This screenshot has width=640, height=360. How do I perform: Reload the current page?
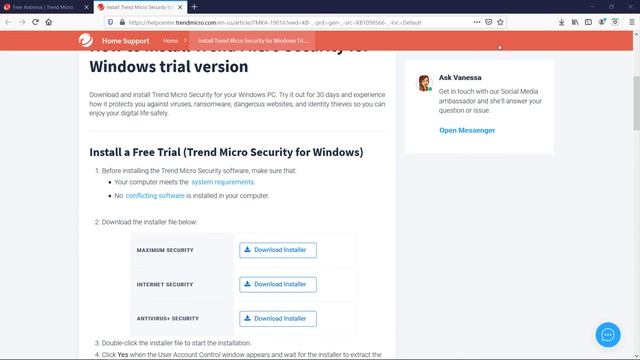[36, 22]
